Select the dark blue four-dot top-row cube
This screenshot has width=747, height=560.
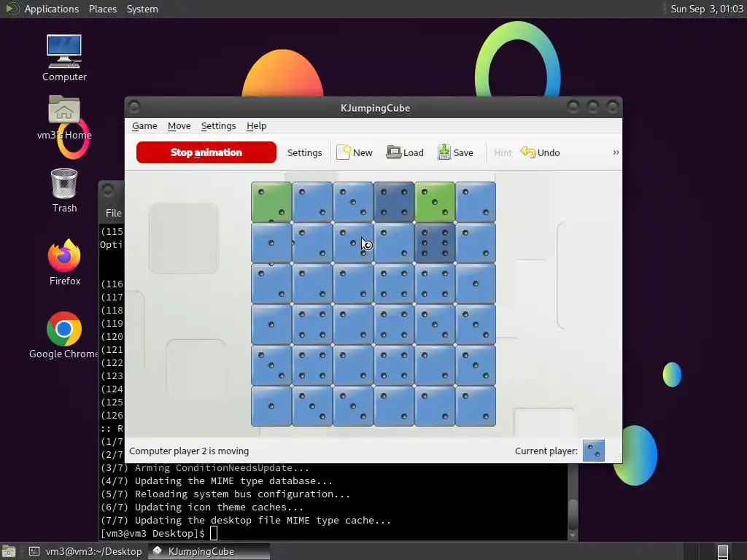click(x=394, y=202)
